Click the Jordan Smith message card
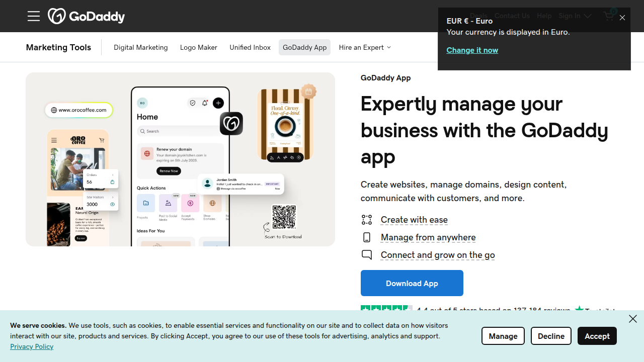Screen dimensions: 644x362 241,184
